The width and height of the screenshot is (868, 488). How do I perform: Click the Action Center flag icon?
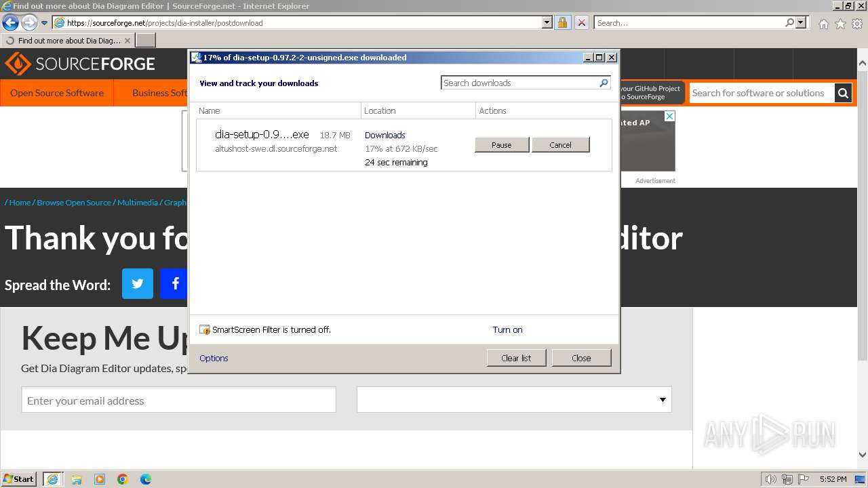(804, 479)
